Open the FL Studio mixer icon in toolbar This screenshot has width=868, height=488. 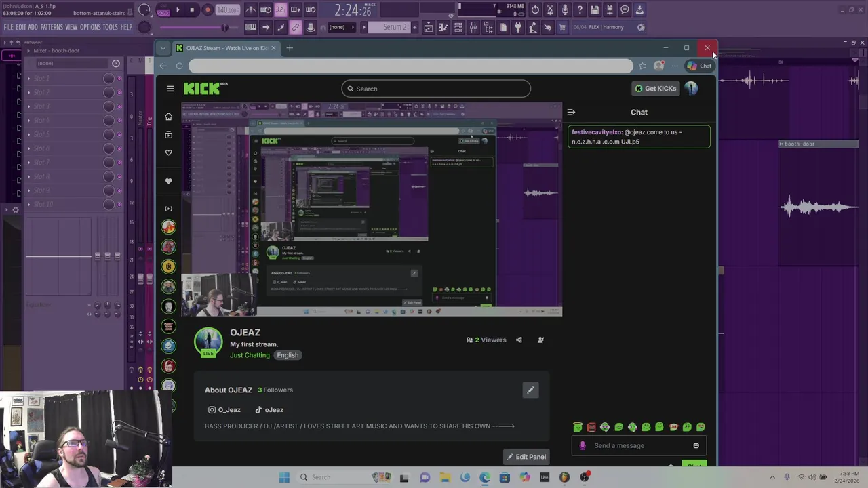click(473, 28)
